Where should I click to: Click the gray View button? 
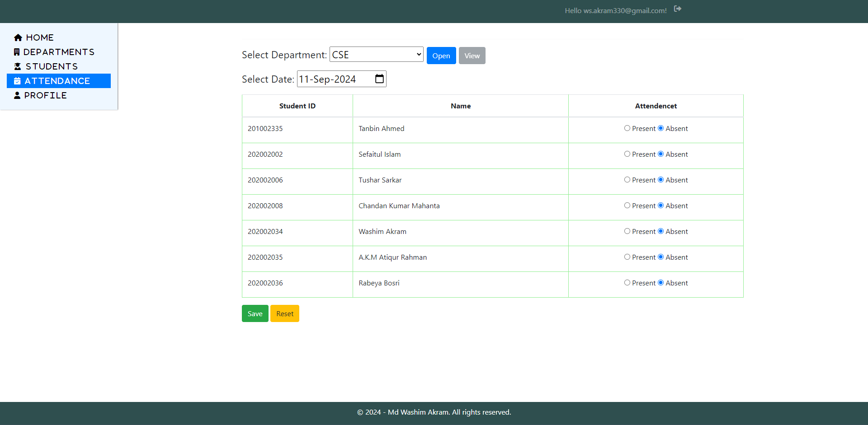[472, 56]
